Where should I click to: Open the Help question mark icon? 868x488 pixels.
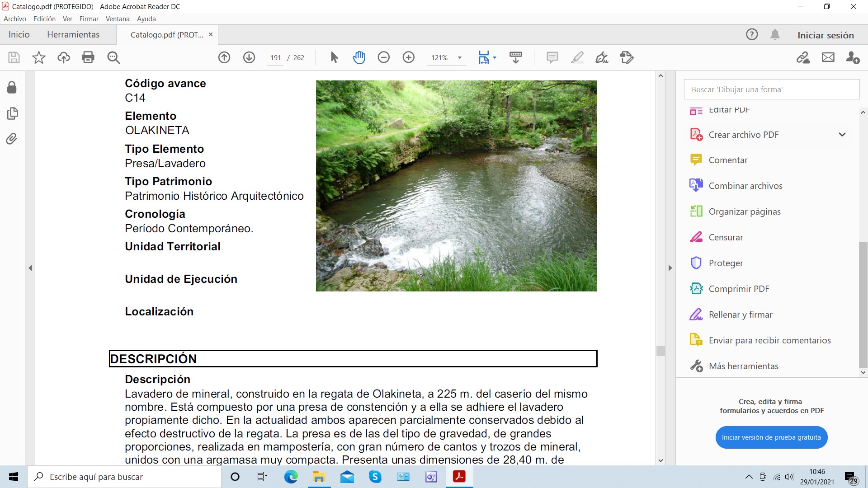[x=752, y=34]
